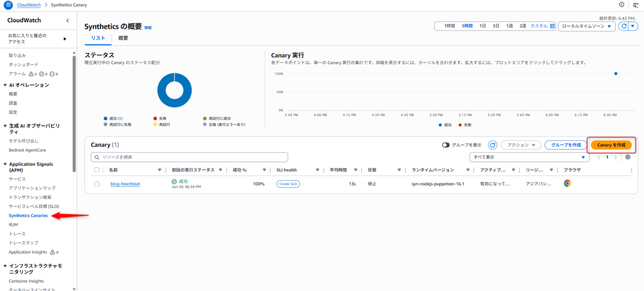The image size is (644, 291).
Task: Check the select-all checkbox in table header
Action: pos(97,170)
